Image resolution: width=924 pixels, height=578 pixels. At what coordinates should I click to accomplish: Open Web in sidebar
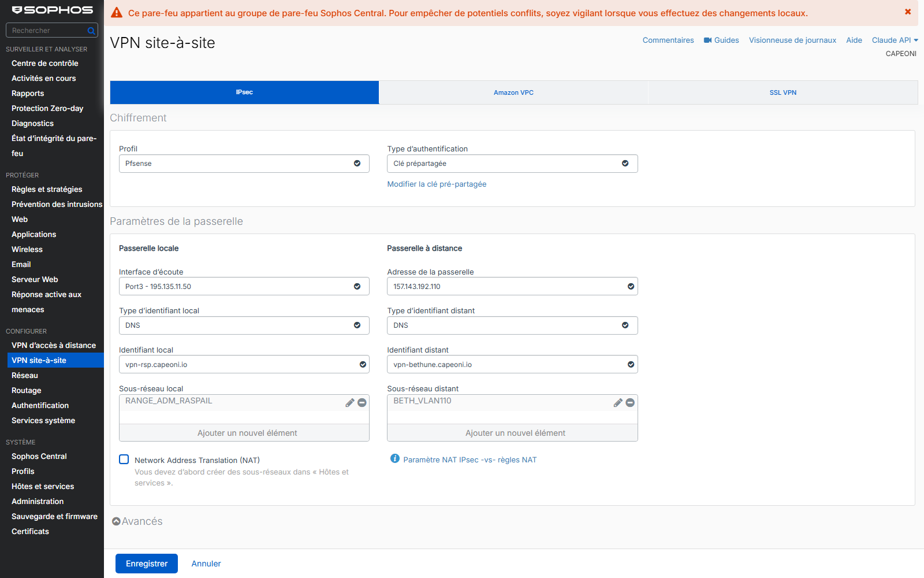(x=20, y=220)
